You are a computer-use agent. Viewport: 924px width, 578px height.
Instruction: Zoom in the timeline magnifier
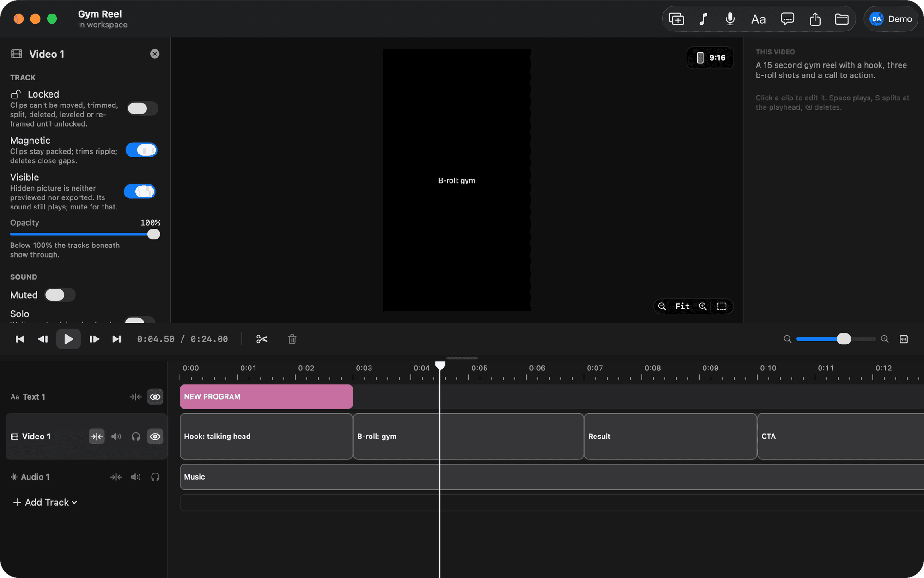pyautogui.click(x=885, y=339)
